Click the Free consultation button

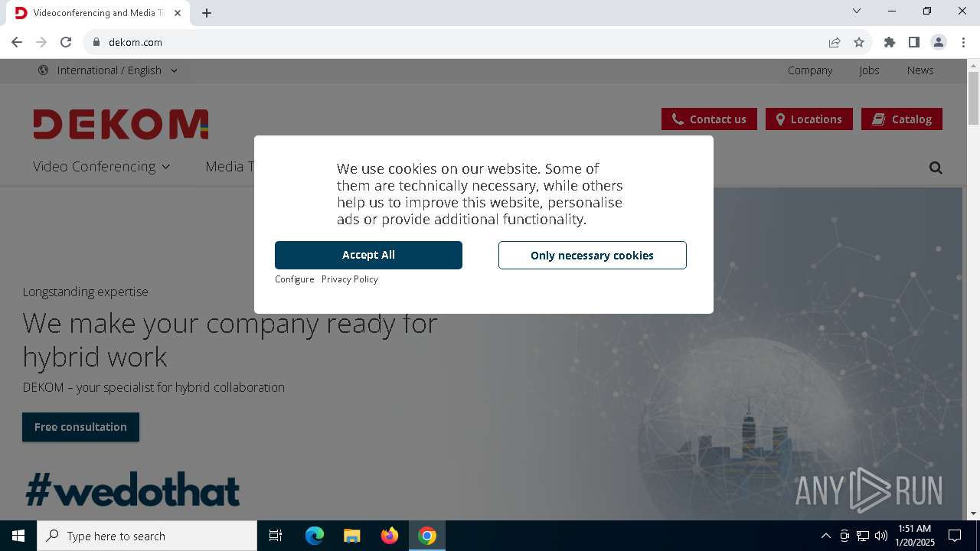80,427
